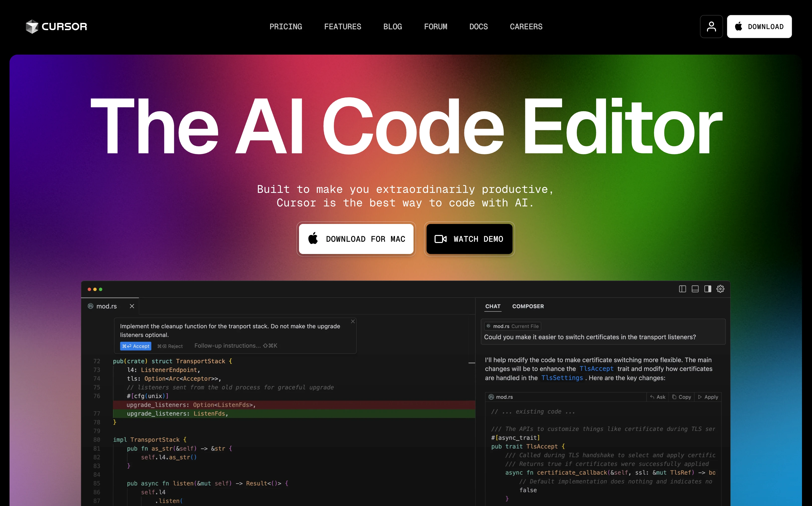
Task: Accept the suggested code change
Action: point(136,346)
